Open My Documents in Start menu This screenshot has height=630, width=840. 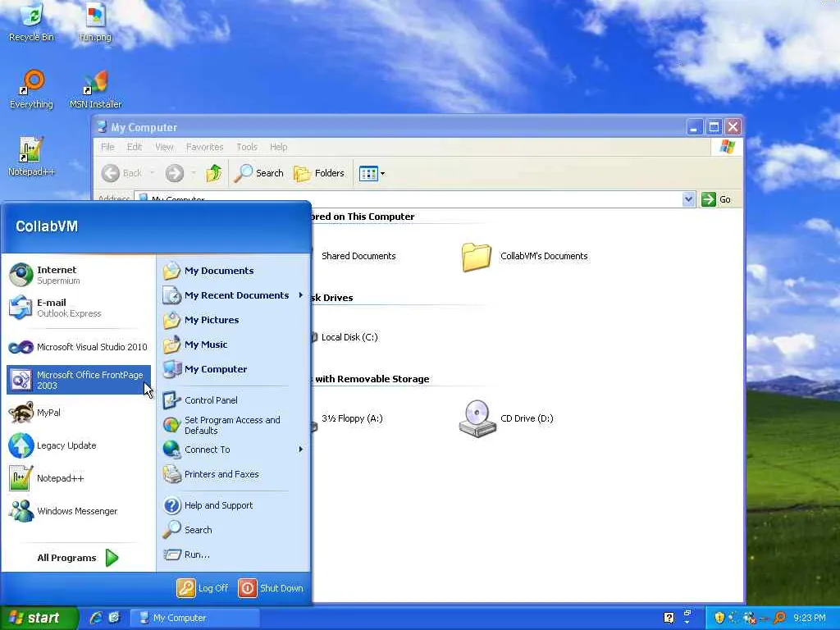234,271
